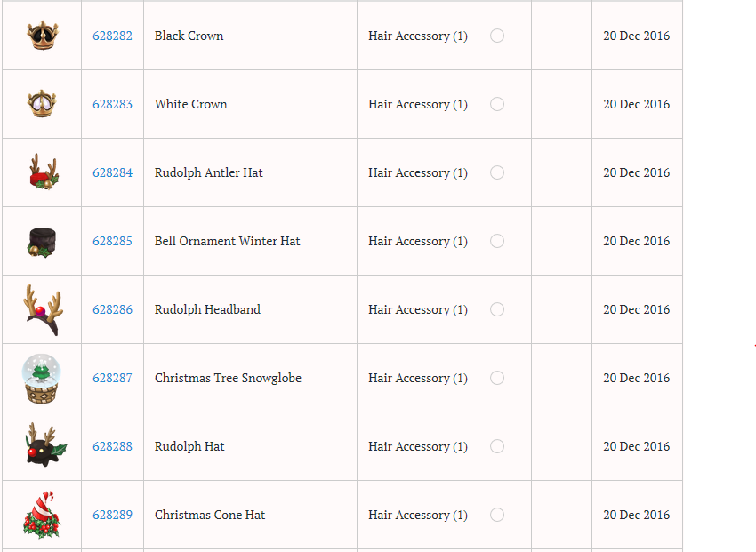Select the White Crown radio button
Screen dimensions: 756x552
(497, 104)
